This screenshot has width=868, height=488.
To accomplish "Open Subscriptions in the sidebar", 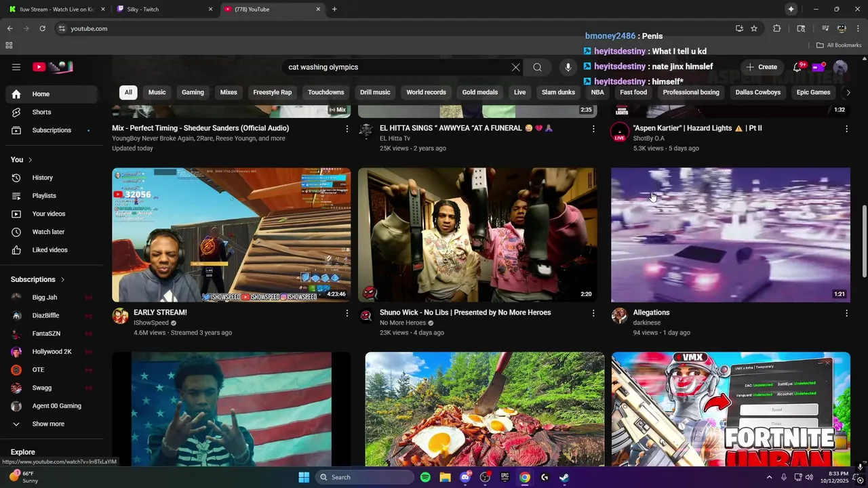I will [x=51, y=130].
